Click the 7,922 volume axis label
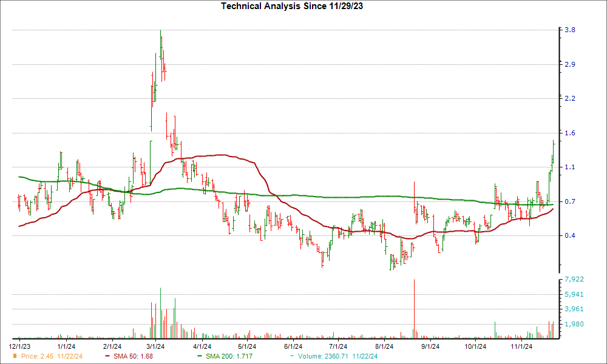607x364 pixels. point(574,279)
